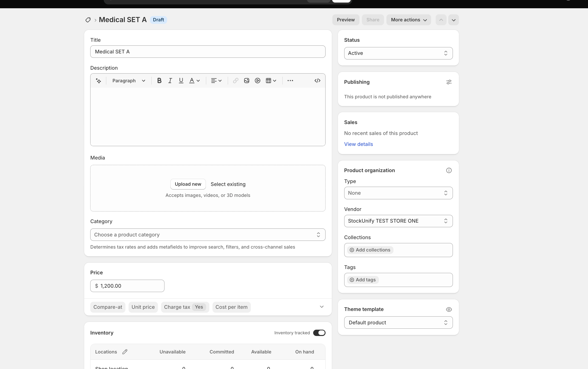Toggle bold formatting in description editor
Image resolution: width=588 pixels, height=369 pixels.
[159, 81]
